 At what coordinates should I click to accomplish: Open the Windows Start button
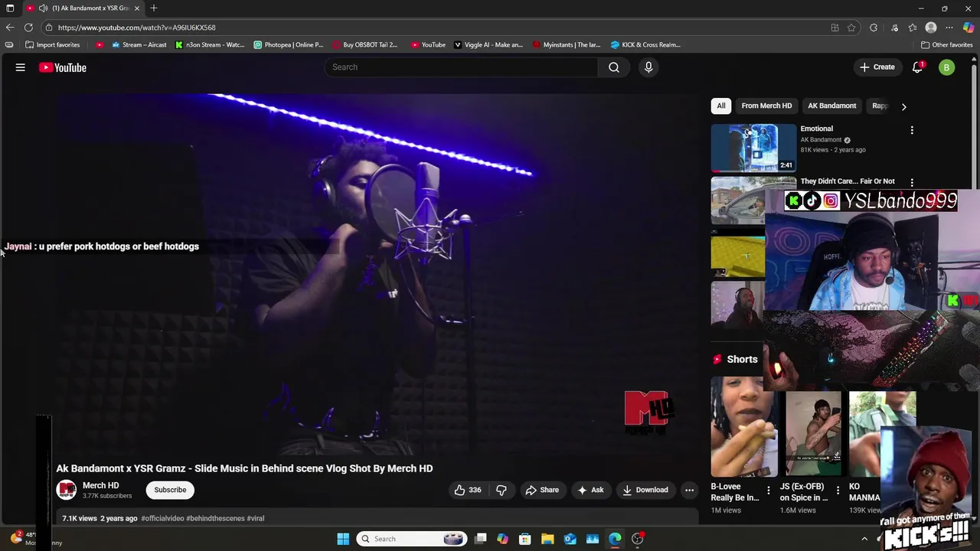pyautogui.click(x=343, y=539)
